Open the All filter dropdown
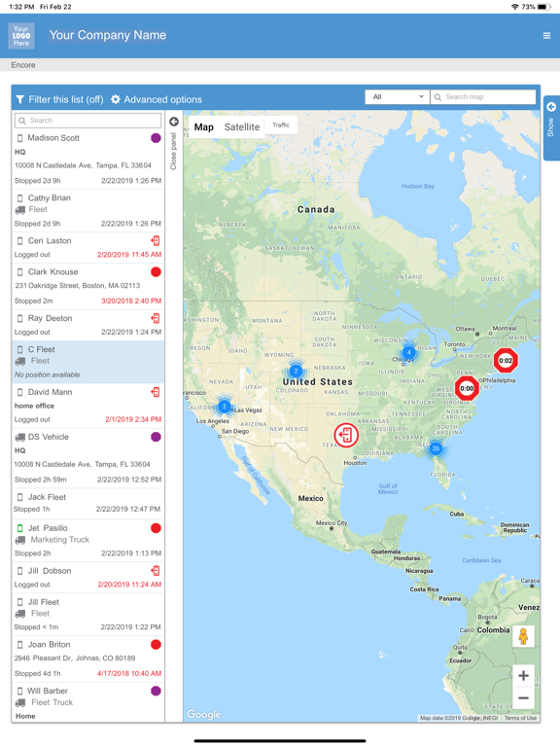Image resolution: width=560 pixels, height=747 pixels. tap(397, 97)
